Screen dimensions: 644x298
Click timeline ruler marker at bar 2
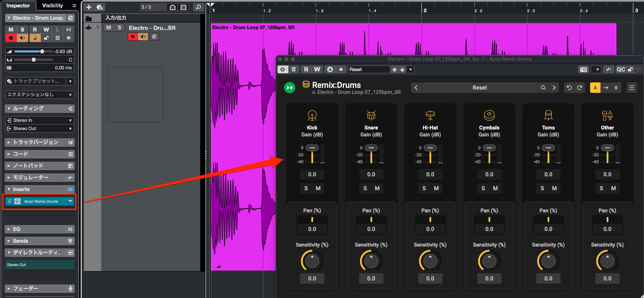pos(424,10)
